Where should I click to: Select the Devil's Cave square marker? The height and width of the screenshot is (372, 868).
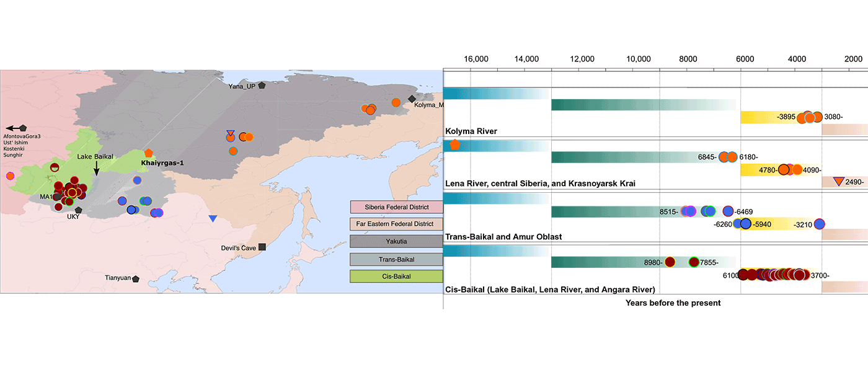(x=262, y=246)
